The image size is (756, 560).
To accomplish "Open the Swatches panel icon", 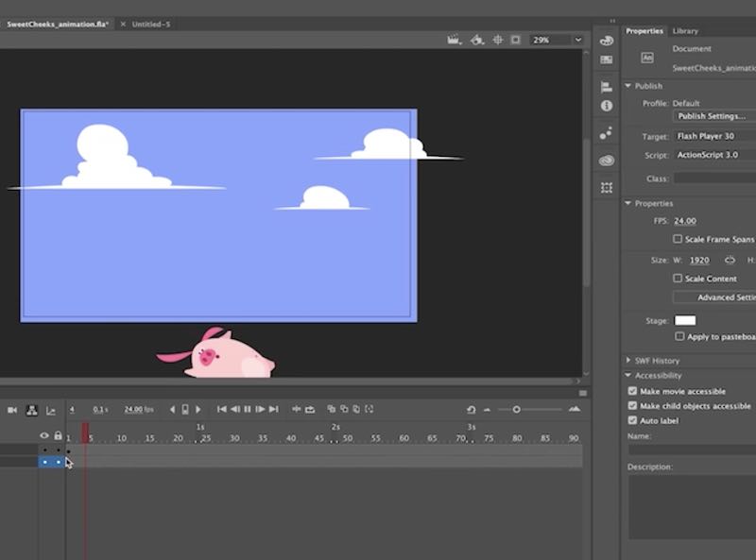I will (607, 59).
